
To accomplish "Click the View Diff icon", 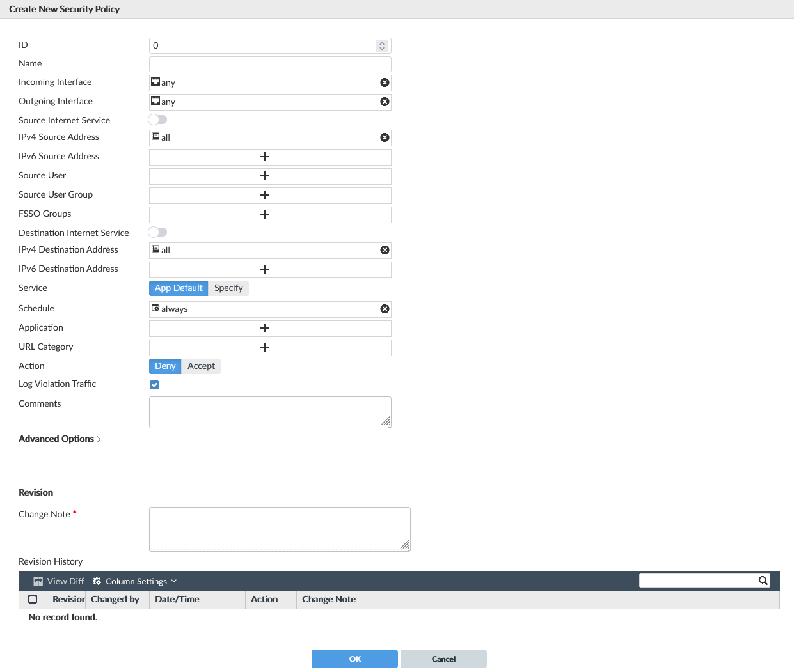I will (x=38, y=581).
